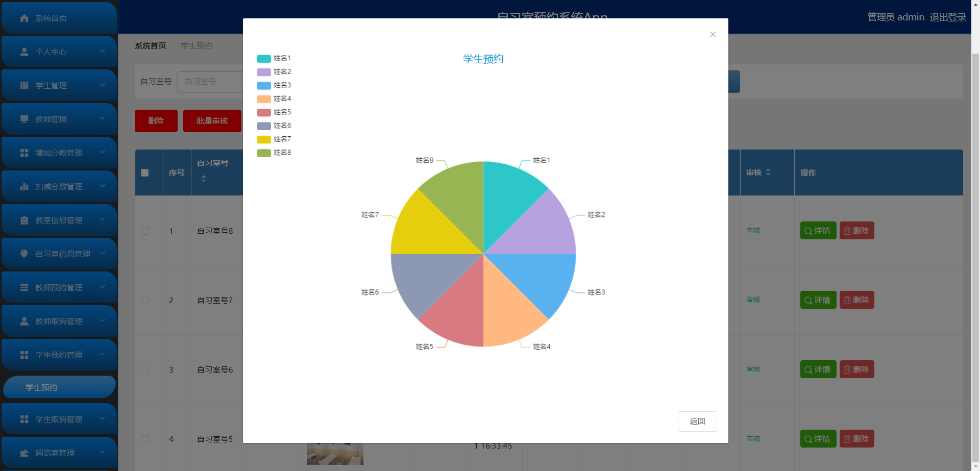The height and width of the screenshot is (471, 980).
Task: Click the person icon beside 个人中心
Action: click(x=24, y=52)
